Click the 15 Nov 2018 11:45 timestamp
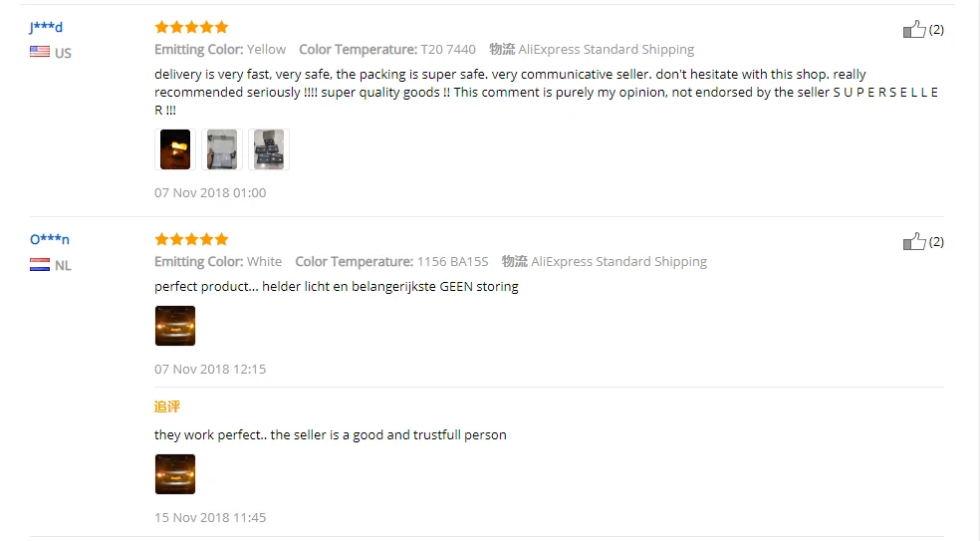Screen dimensions: 980x541 click(x=210, y=517)
